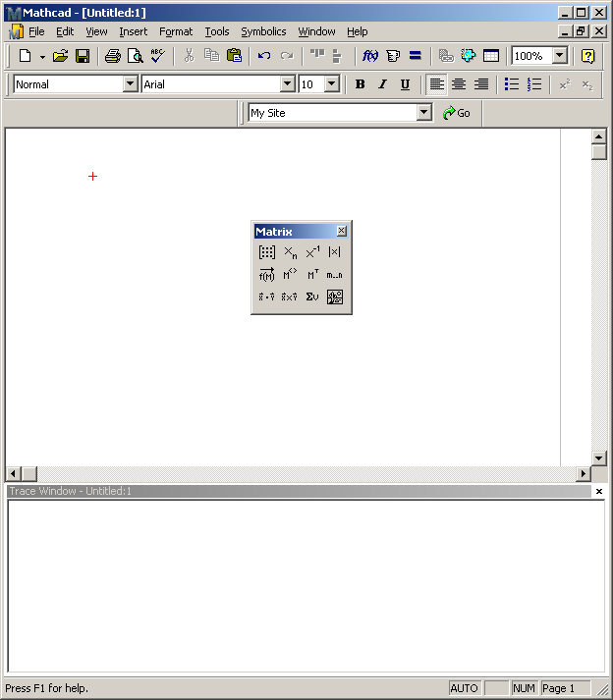Viewport: 613px width, 700px height.
Task: Click the Go button
Action: coord(457,113)
